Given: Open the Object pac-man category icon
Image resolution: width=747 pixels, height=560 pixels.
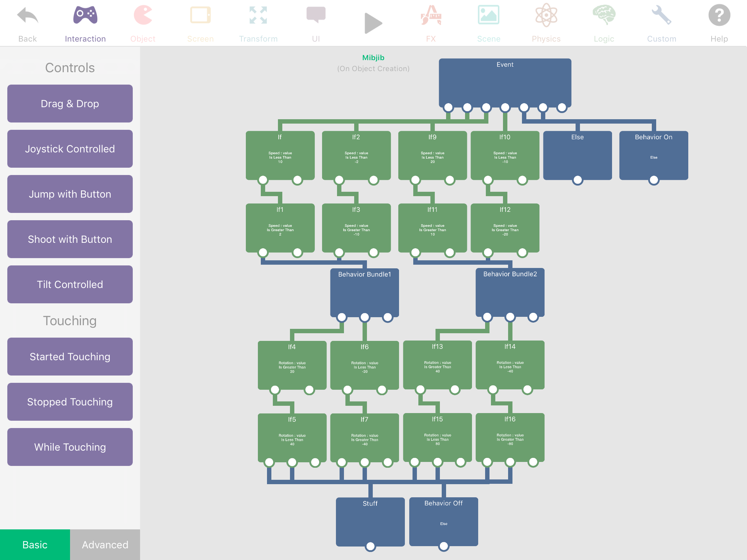Looking at the screenshot, I should click(143, 16).
